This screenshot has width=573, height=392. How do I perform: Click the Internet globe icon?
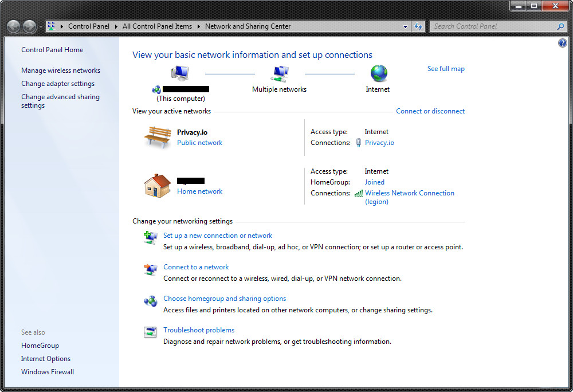coord(378,73)
